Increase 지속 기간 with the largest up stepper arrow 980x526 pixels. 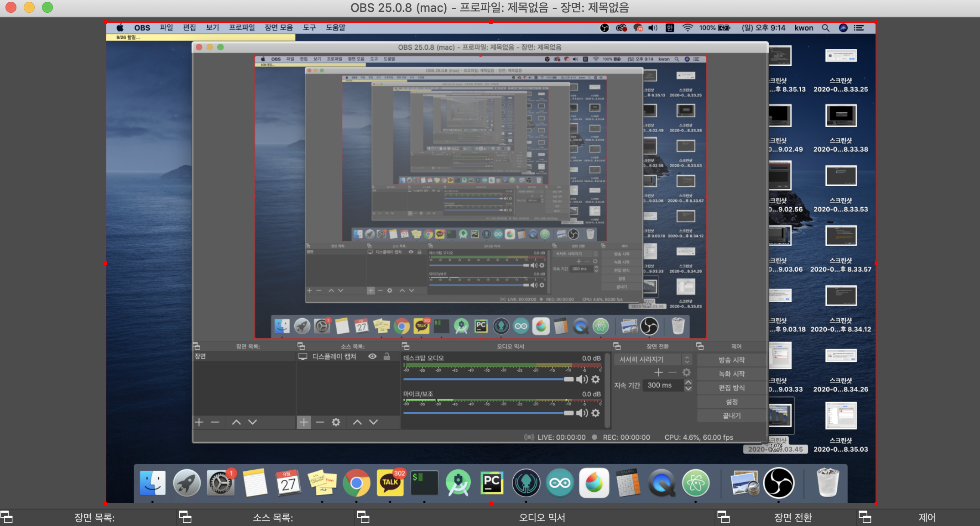click(x=688, y=382)
